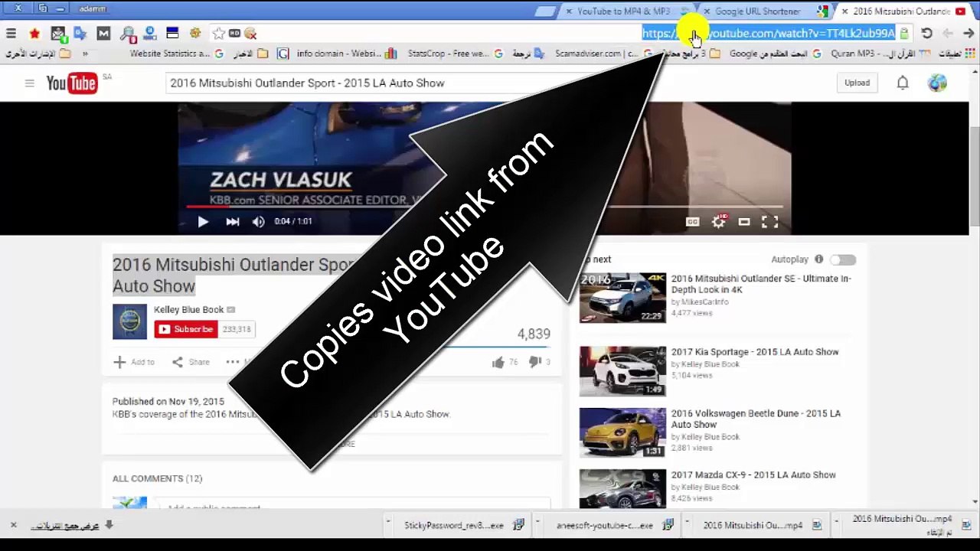Screen dimensions: 980x551
Task: Open the mail checker extension icon
Action: coord(57,34)
